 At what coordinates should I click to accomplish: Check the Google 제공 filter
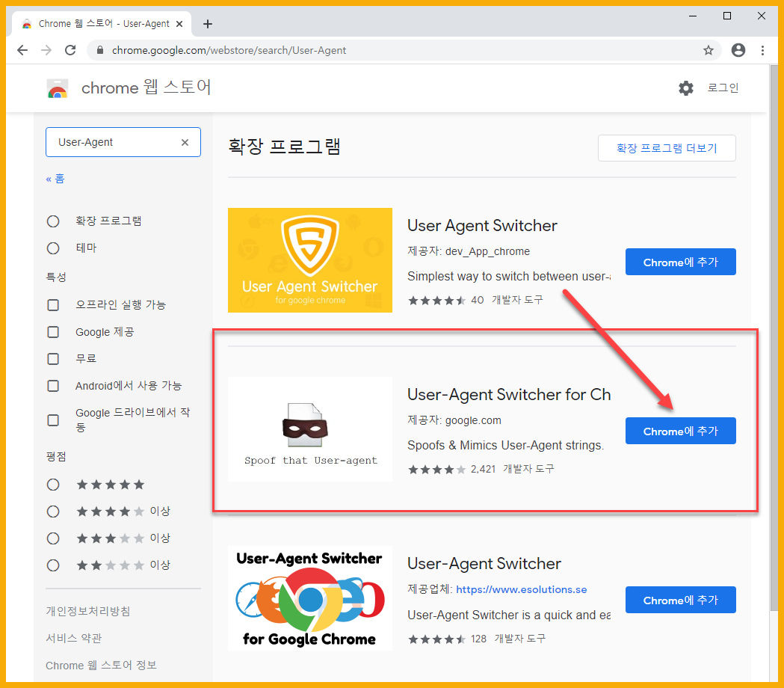click(x=53, y=332)
